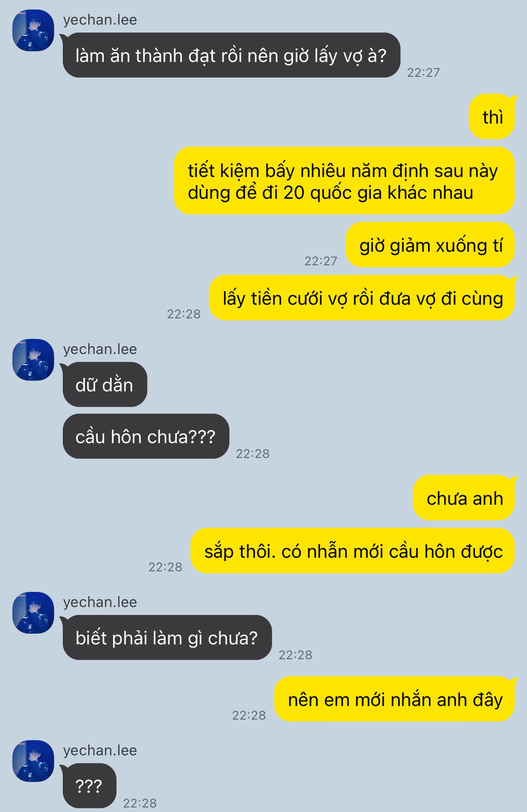Image resolution: width=527 pixels, height=812 pixels.
Task: Tap yechan.lee name above 'dữ dằn'
Action: [x=100, y=349]
